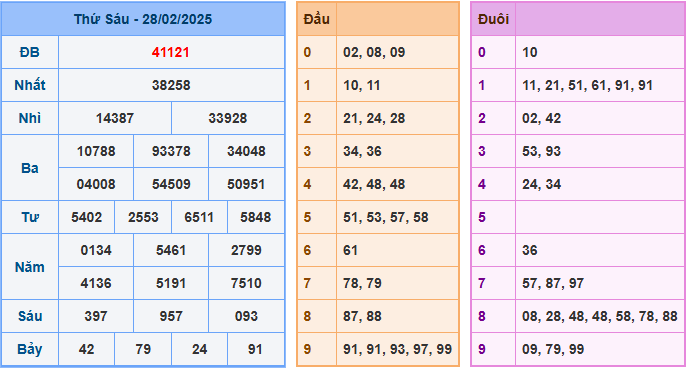The image size is (688, 369).
Task: Select Đầu values 10, 11
Action: tap(362, 85)
